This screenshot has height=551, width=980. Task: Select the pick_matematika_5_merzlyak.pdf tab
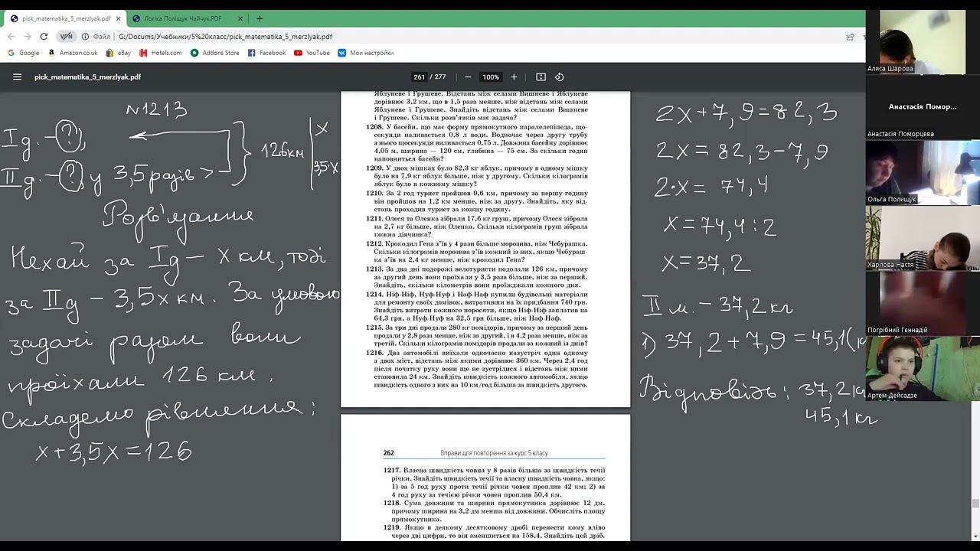(x=64, y=18)
